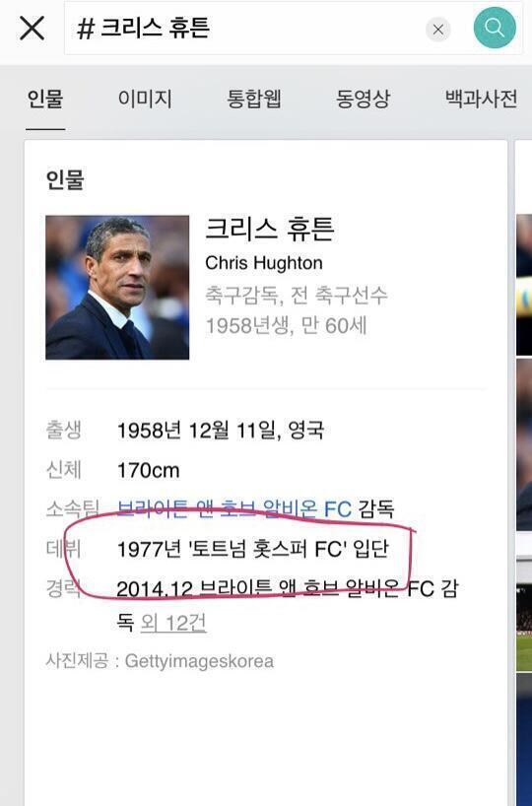Switch to the 이미지 tab
532x806 pixels.
145,99
